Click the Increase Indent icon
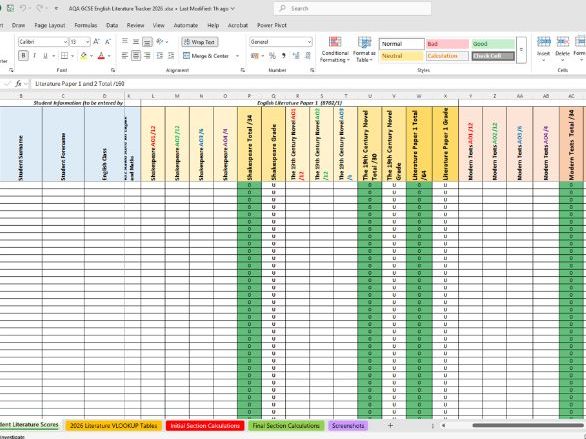 click(x=171, y=56)
